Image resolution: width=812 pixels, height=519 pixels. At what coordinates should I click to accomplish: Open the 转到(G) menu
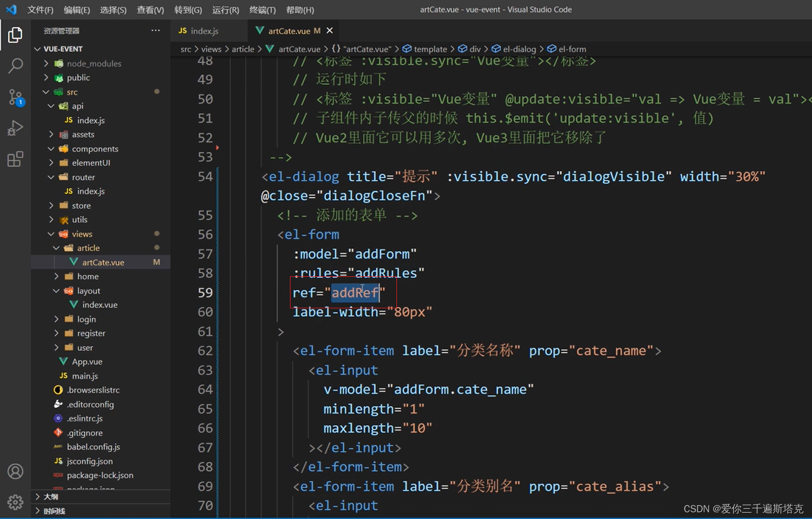pos(188,10)
